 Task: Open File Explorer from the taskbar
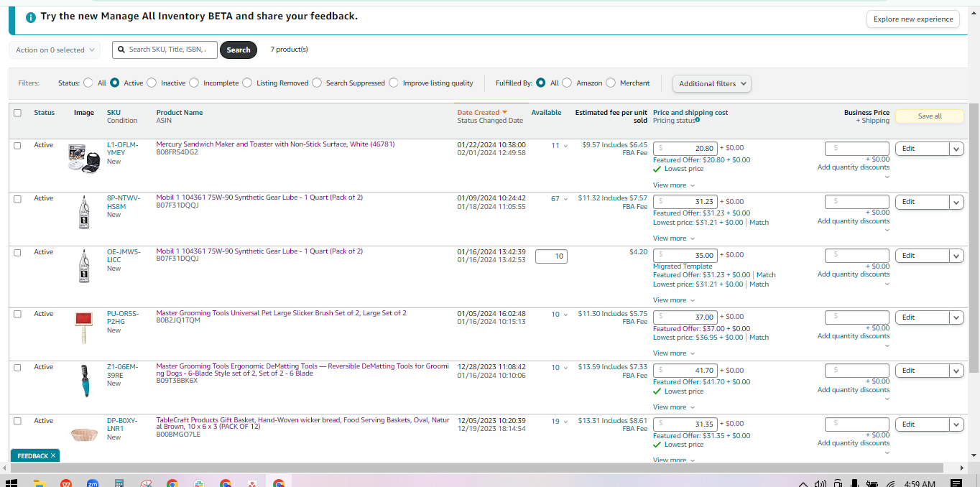pyautogui.click(x=40, y=483)
